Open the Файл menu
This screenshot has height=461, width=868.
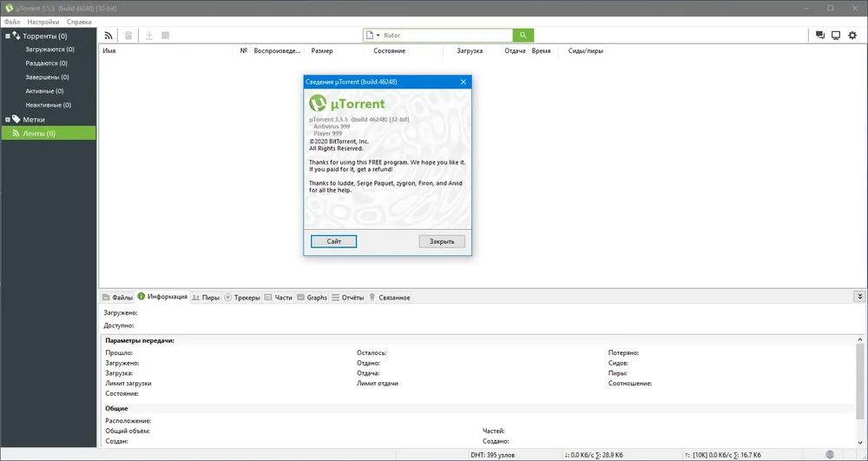pos(11,22)
